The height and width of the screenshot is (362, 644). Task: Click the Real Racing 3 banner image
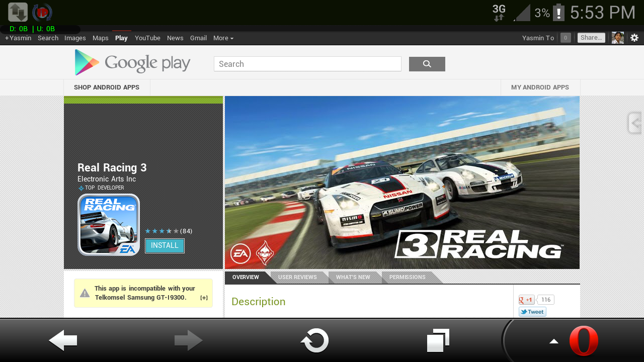(402, 183)
